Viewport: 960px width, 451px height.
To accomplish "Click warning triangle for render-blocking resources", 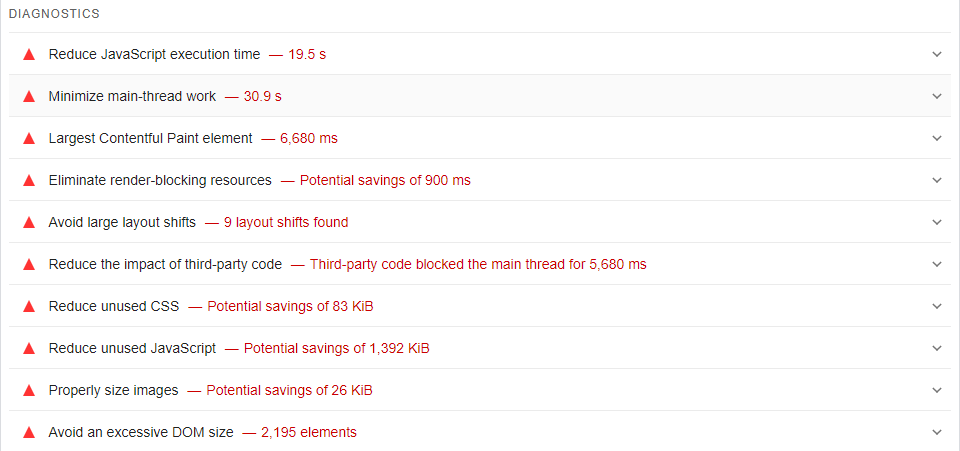I will point(29,180).
